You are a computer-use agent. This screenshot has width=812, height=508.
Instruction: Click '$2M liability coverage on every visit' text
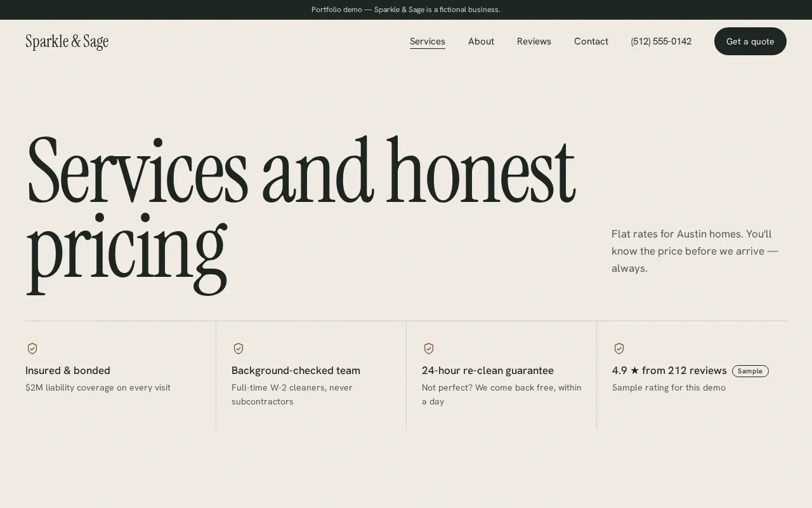98,387
